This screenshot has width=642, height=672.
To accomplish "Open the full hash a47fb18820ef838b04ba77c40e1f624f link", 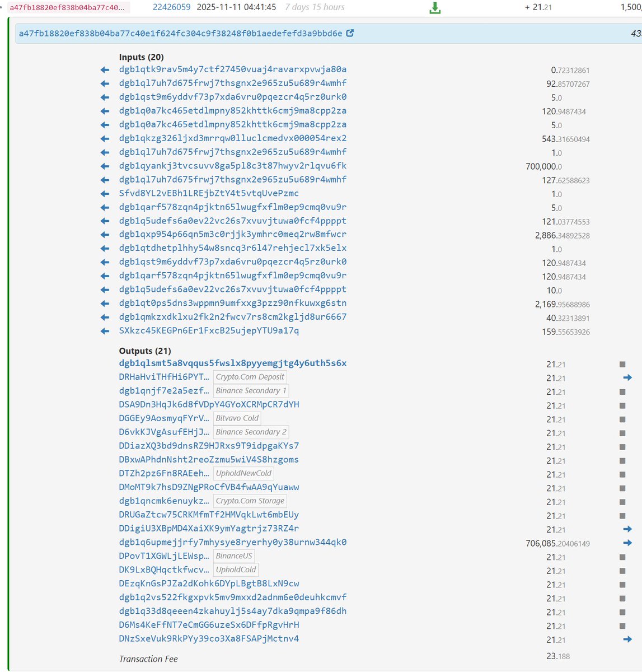I will point(182,34).
